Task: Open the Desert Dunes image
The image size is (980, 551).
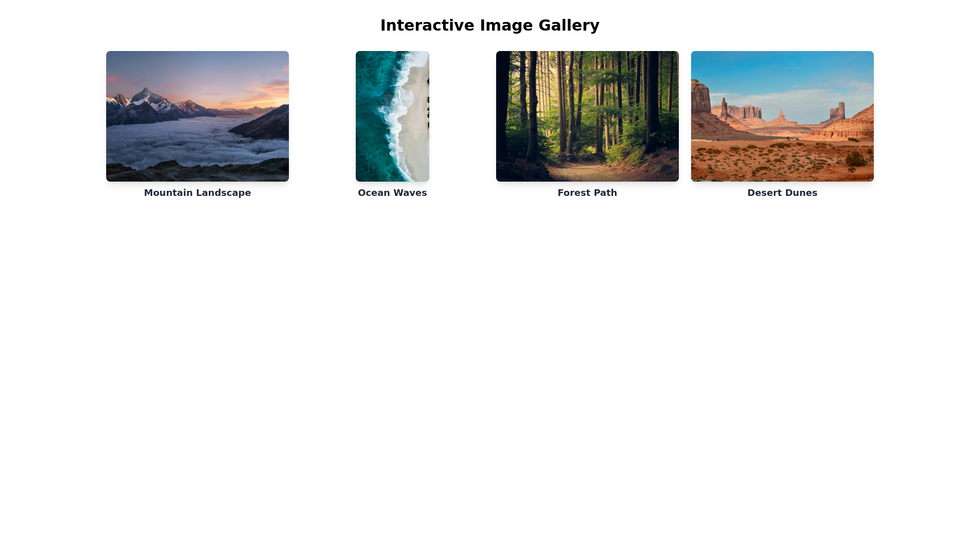Action: (782, 116)
